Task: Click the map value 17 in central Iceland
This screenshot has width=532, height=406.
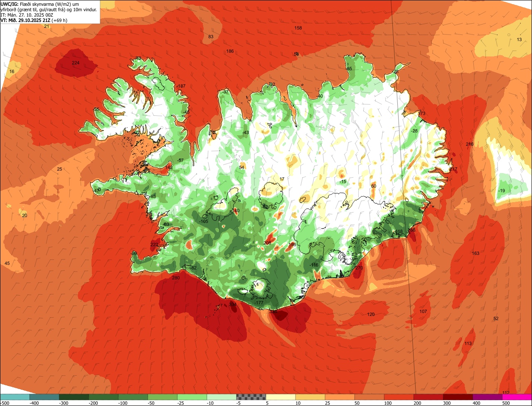Action: coord(282,179)
